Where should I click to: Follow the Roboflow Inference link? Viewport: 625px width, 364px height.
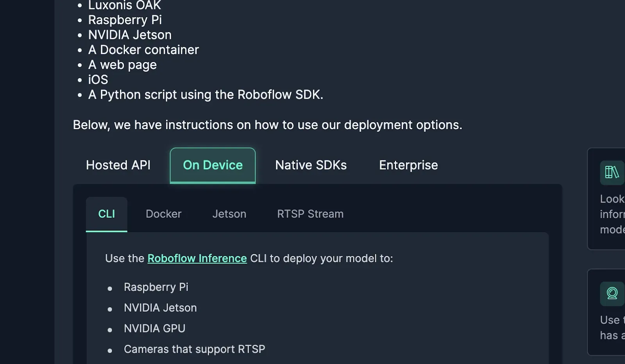tap(197, 258)
